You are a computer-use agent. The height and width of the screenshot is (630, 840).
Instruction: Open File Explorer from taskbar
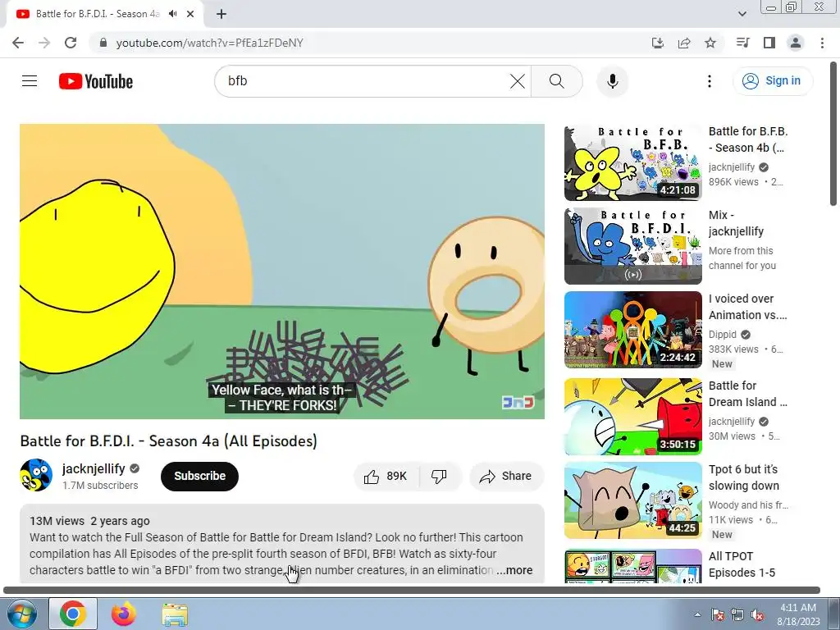pyautogui.click(x=175, y=614)
